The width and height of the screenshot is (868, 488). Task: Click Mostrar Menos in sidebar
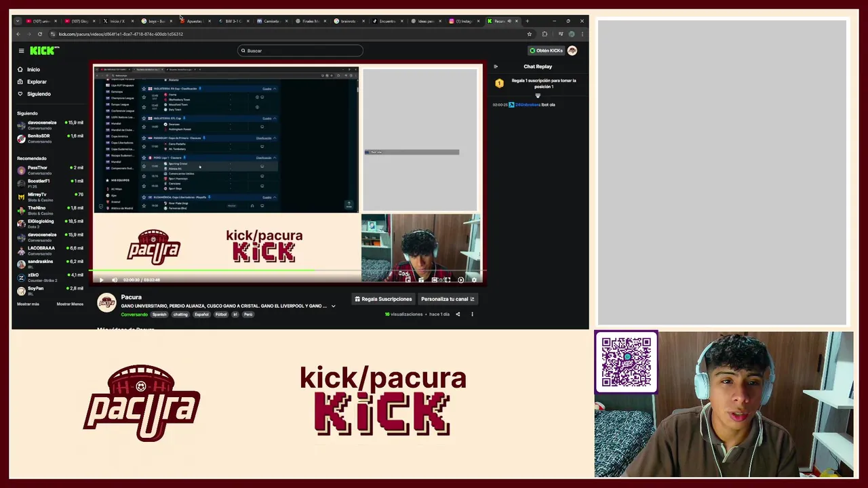[x=70, y=304]
